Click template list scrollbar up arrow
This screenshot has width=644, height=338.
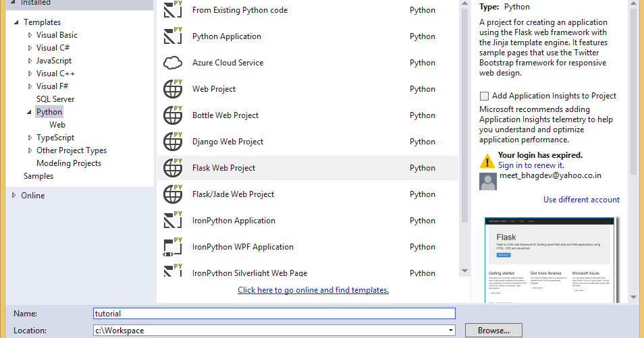464,3
